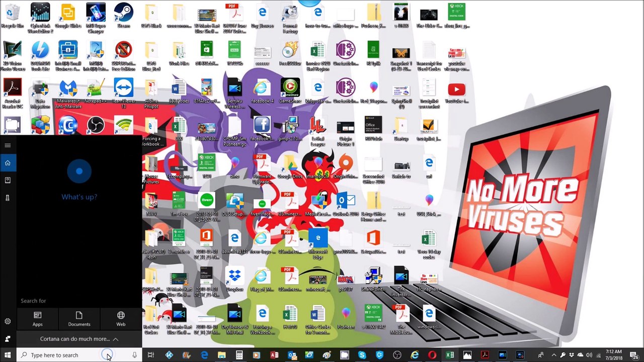Open Cortana Devices in the sidebar
The image size is (644, 362).
tap(8, 198)
